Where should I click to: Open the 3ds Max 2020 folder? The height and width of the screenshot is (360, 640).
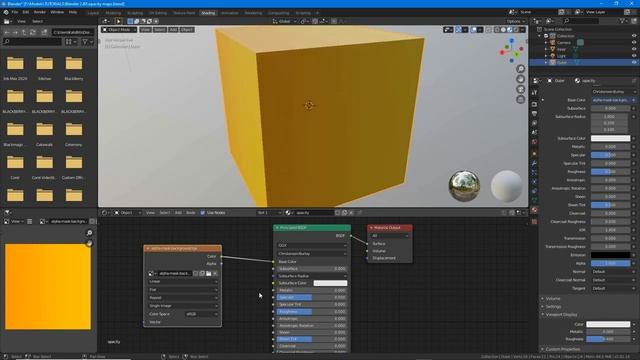coord(15,67)
